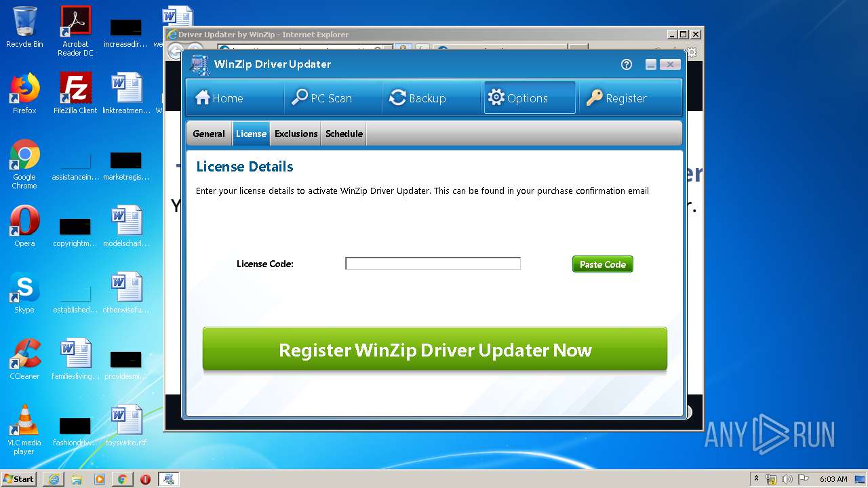
Task: Open the Windows Start menu
Action: point(19,479)
